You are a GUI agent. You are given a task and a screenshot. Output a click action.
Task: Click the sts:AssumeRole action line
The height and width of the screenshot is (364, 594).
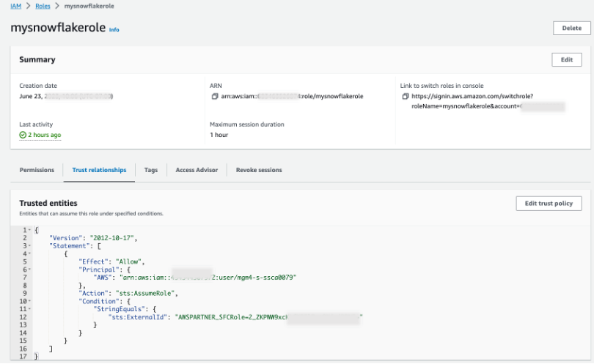128,294
